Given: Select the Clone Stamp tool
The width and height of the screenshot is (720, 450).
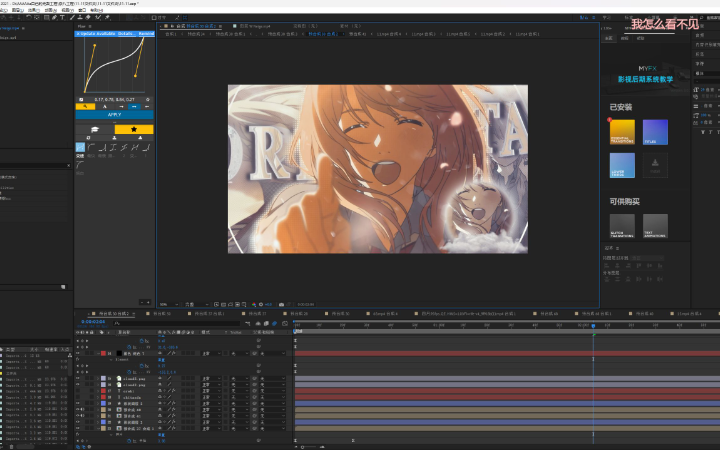Looking at the screenshot, I should pyautogui.click(x=80, y=17).
